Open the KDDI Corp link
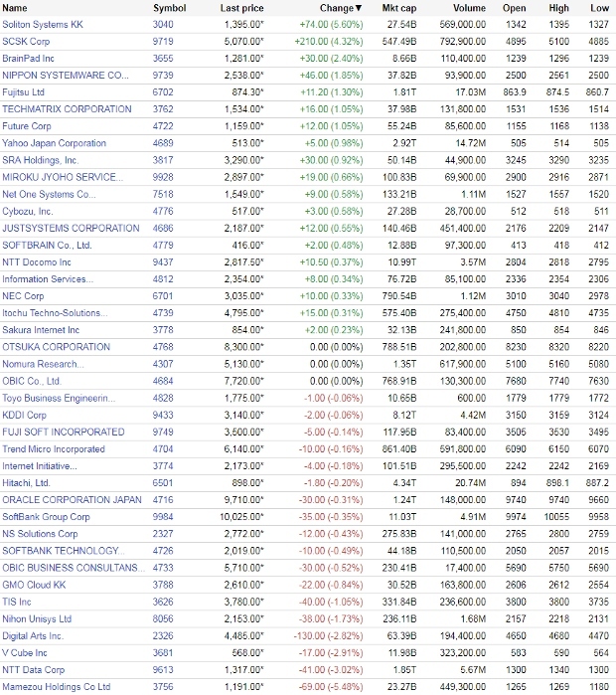The image size is (616, 695). click(25, 415)
